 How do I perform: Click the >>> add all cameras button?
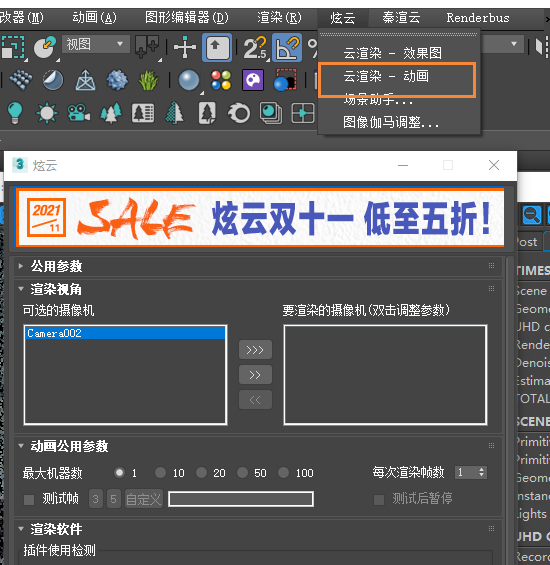pyautogui.click(x=255, y=350)
